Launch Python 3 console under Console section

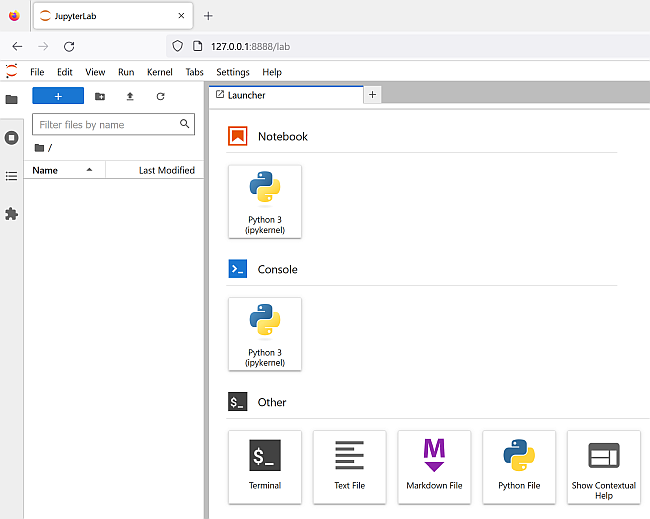[x=265, y=334]
